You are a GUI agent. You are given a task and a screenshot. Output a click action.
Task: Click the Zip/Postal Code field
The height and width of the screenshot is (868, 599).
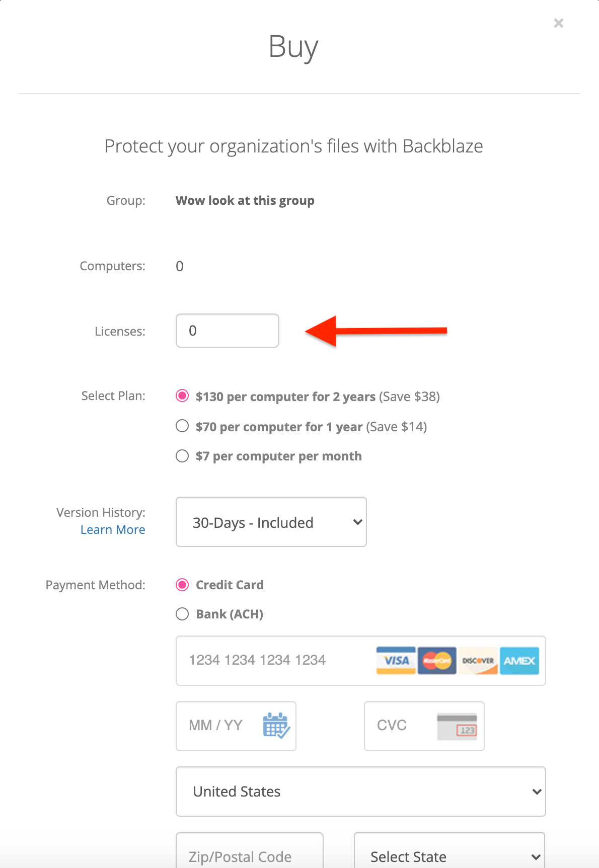250,850
